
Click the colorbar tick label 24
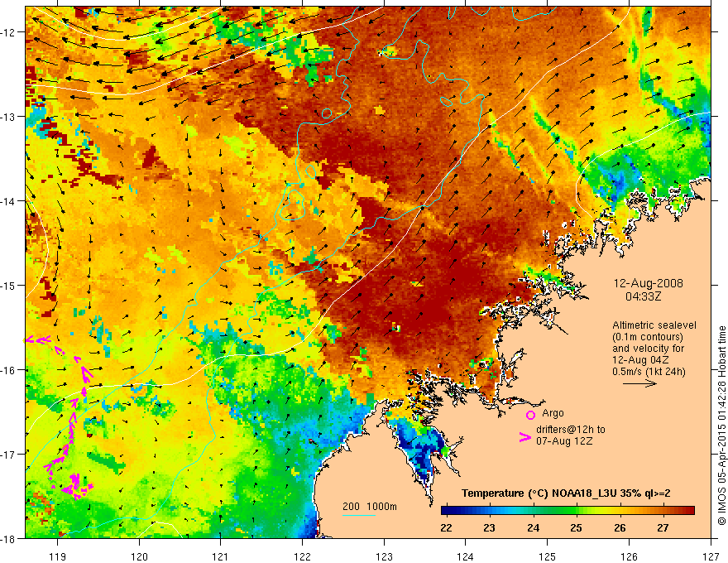click(x=533, y=527)
